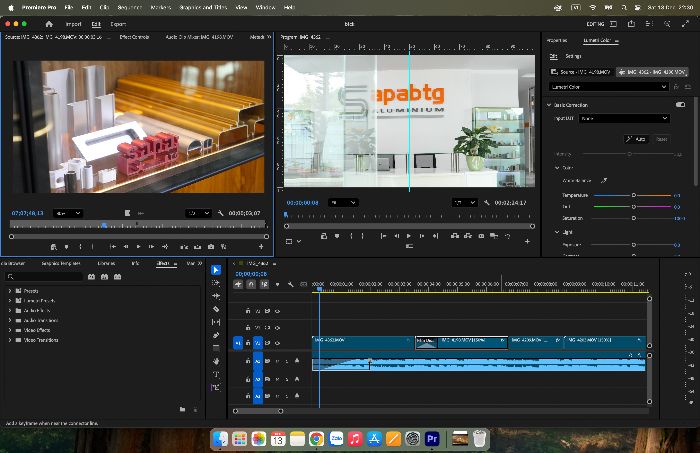The height and width of the screenshot is (453, 700).
Task: Switch to the Import workspace
Action: [x=74, y=24]
